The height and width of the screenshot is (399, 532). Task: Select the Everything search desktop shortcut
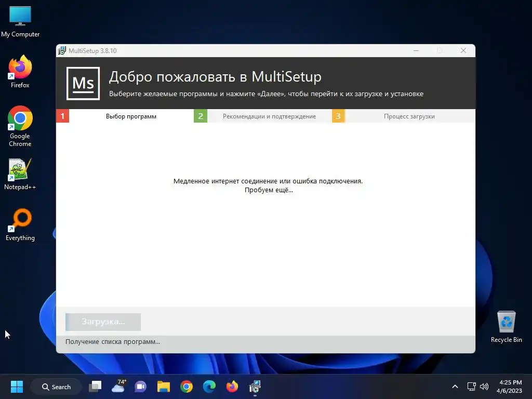click(x=20, y=224)
